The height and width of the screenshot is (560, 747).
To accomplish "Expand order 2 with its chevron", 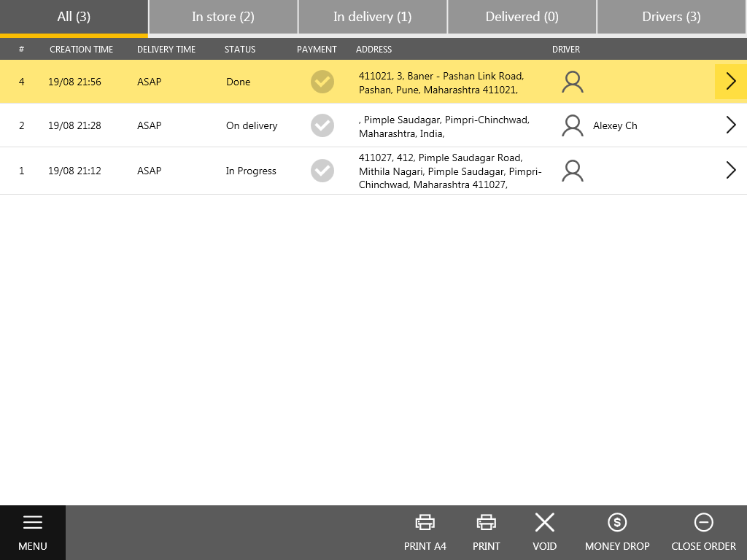I will [x=731, y=125].
